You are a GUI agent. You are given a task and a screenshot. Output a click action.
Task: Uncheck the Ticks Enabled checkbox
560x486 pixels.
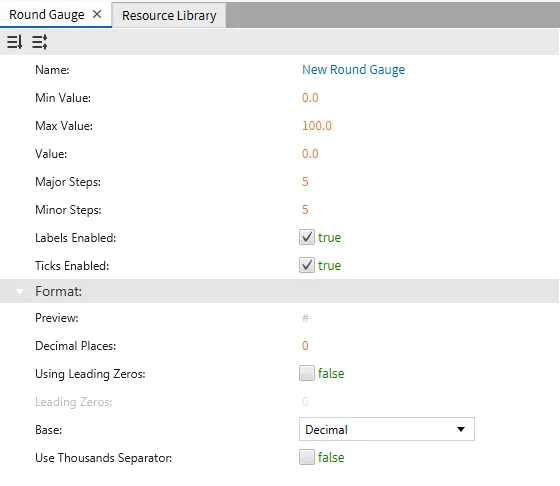(307, 265)
